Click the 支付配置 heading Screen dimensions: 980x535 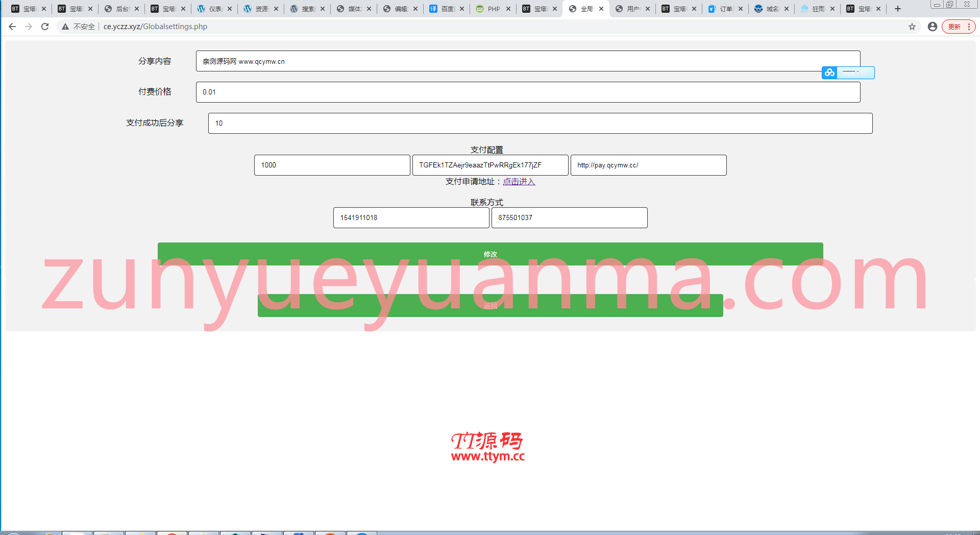click(x=486, y=150)
